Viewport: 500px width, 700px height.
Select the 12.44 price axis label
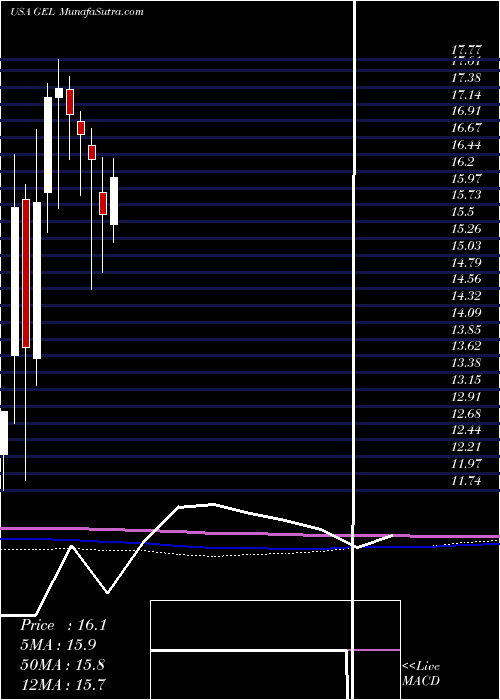pos(466,430)
